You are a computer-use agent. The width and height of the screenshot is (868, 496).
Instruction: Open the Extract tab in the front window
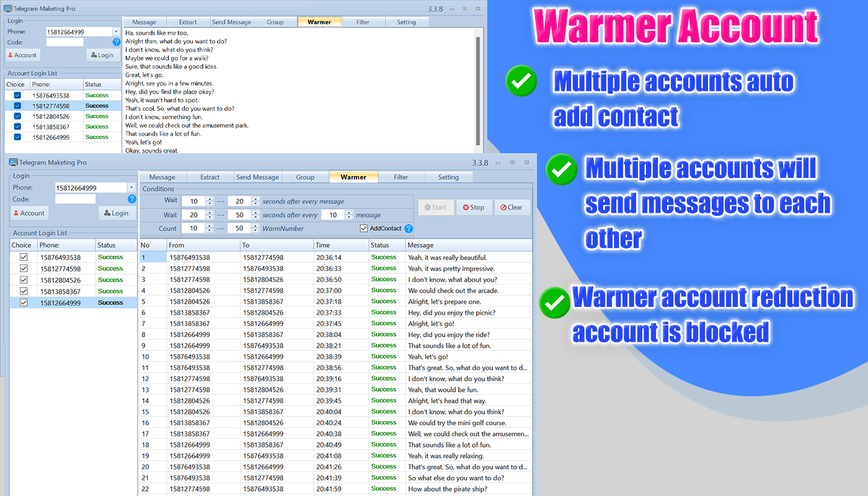[x=210, y=177]
